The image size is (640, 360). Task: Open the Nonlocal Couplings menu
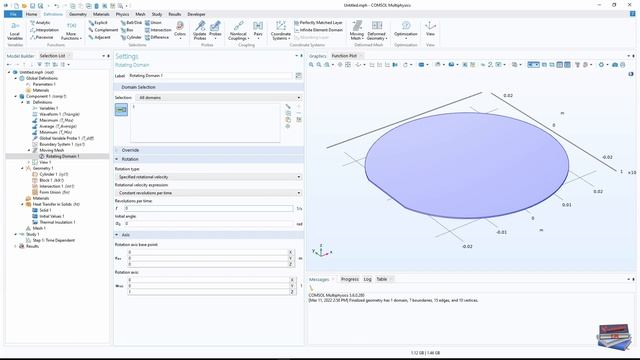[x=238, y=31]
